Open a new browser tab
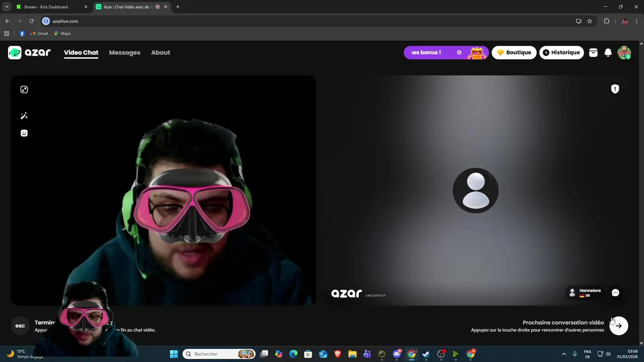The width and height of the screenshot is (644, 362). point(178,7)
